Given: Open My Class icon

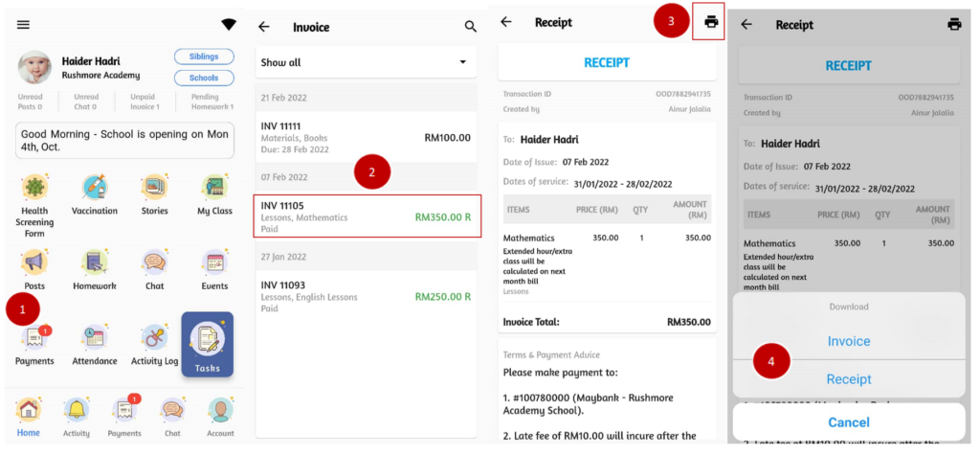Looking at the screenshot, I should pyautogui.click(x=214, y=187).
